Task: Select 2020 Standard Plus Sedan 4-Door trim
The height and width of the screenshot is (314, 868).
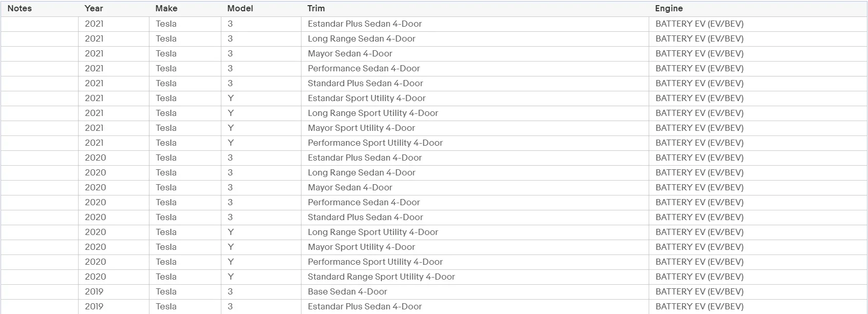Action: (365, 217)
